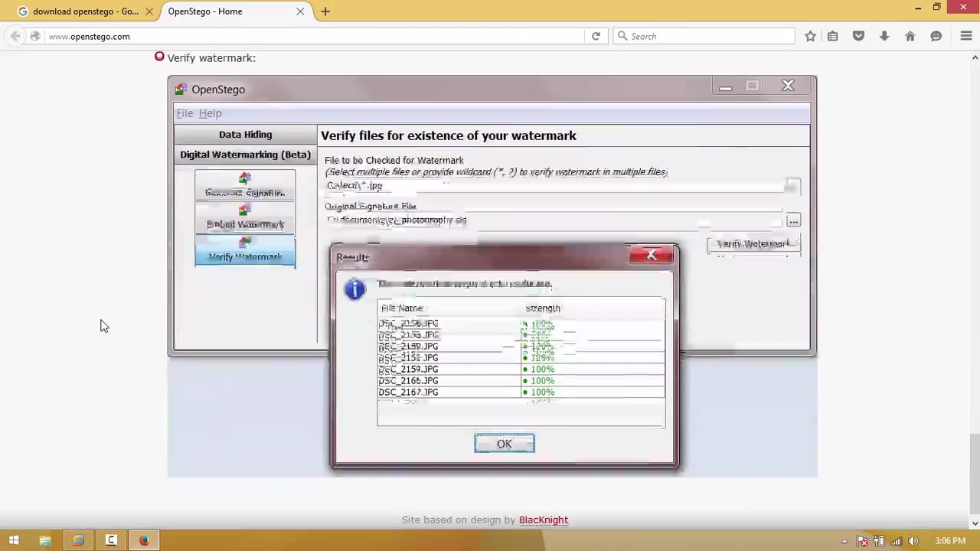Close the download openstego Google tab

point(149,11)
